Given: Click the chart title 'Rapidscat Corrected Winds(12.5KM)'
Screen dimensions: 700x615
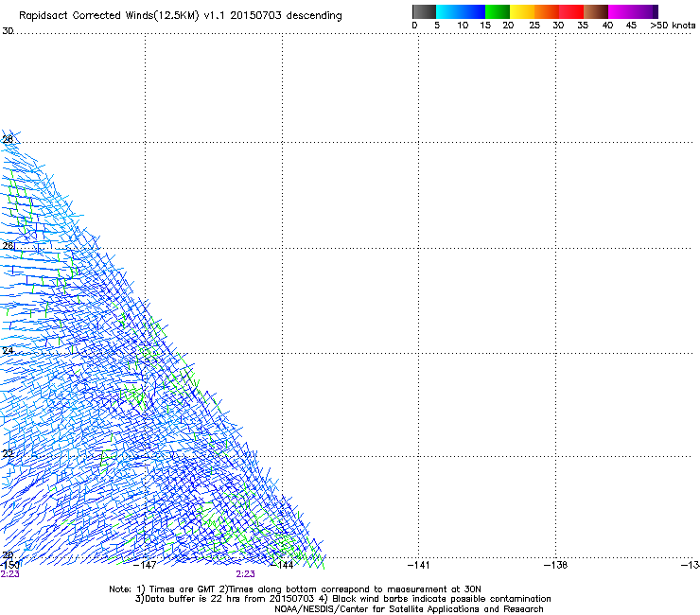Looking at the screenshot, I should click(109, 16).
